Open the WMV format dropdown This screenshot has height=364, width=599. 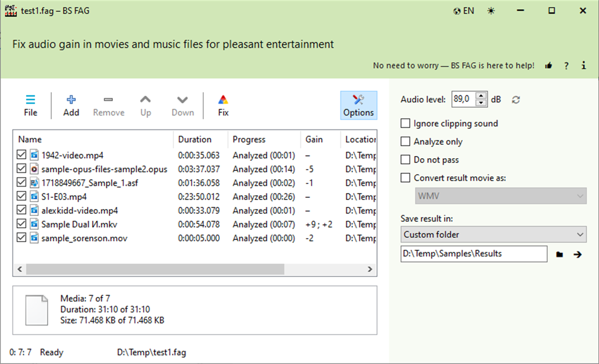pyautogui.click(x=501, y=196)
